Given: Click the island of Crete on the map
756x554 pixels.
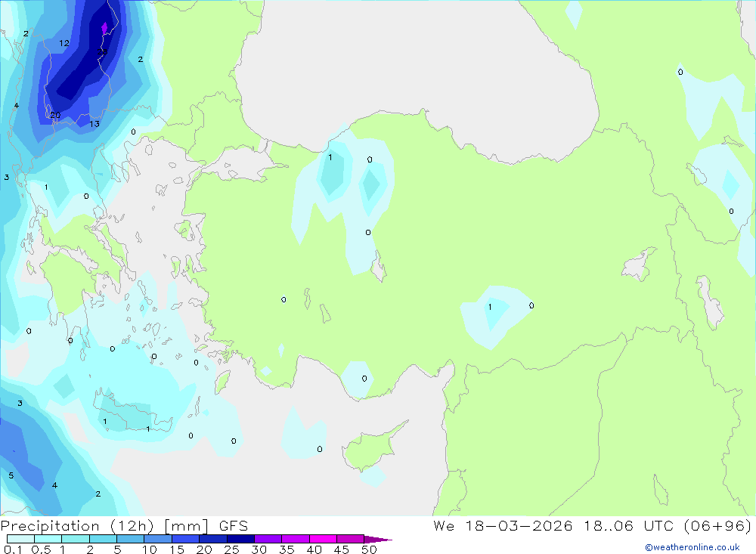Looking at the screenshot, I should coord(132,415).
